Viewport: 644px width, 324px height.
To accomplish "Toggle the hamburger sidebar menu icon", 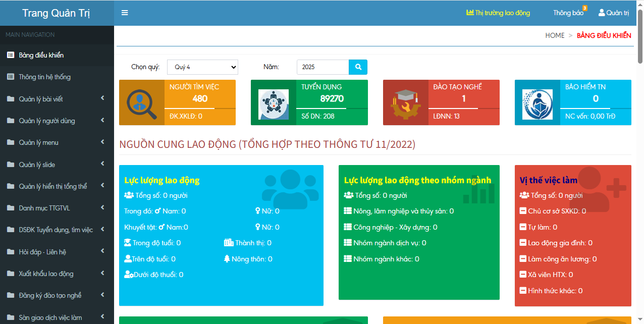I will tap(125, 13).
